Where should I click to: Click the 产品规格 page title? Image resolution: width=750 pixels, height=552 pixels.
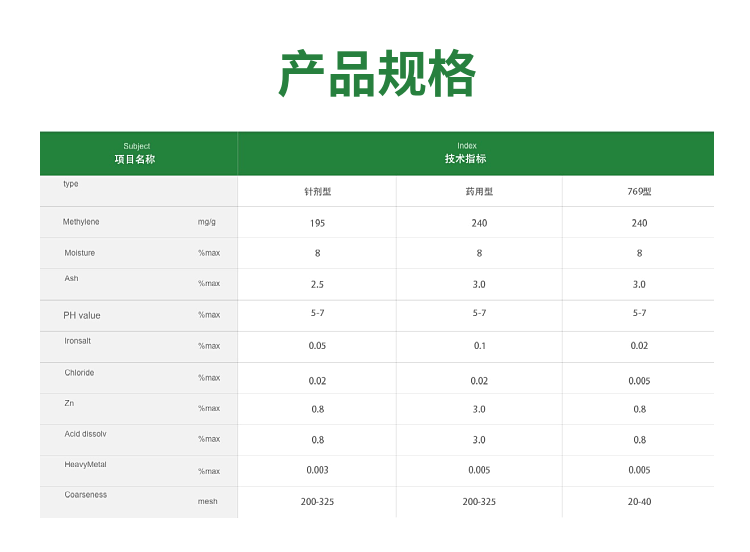point(376,74)
